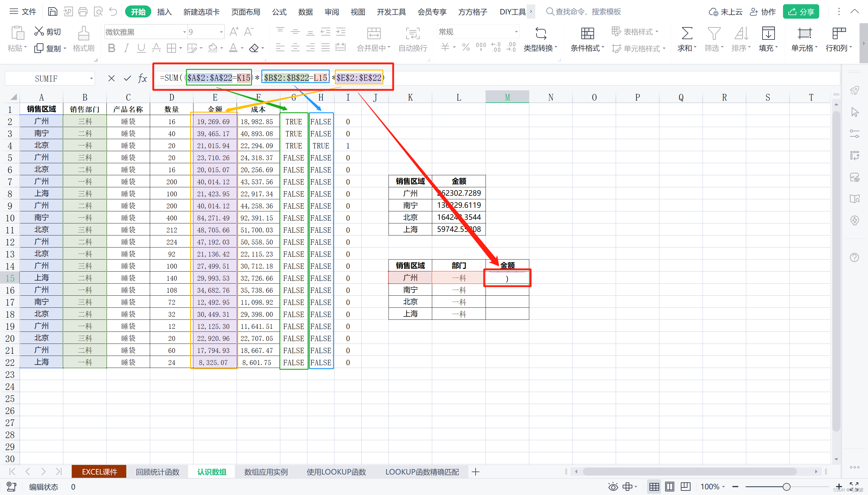Click the Bold formatting icon
The image size is (868, 495).
pos(111,48)
